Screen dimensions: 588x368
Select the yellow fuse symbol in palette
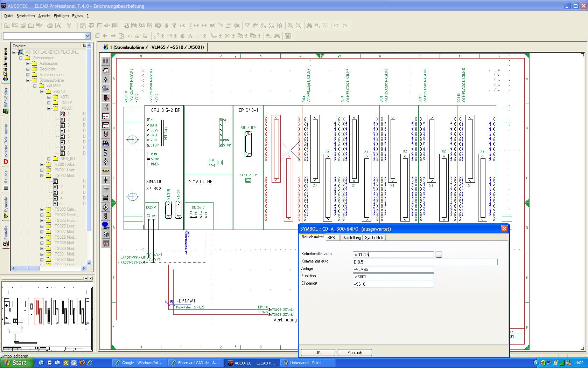[x=106, y=171]
